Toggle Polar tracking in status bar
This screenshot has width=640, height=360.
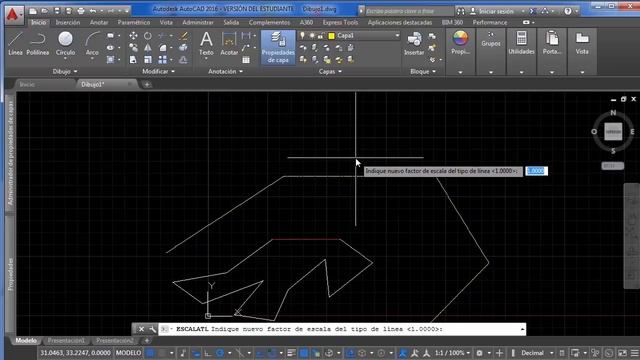click(220, 353)
